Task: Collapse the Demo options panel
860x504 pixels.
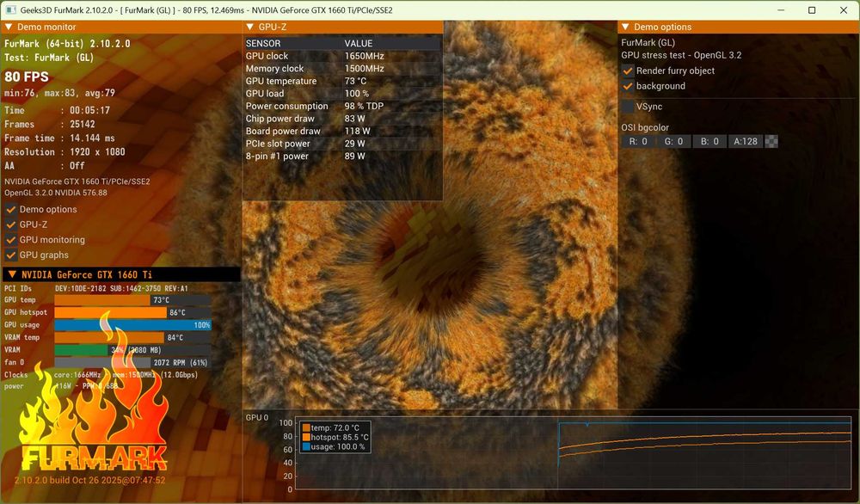Action: 625,27
